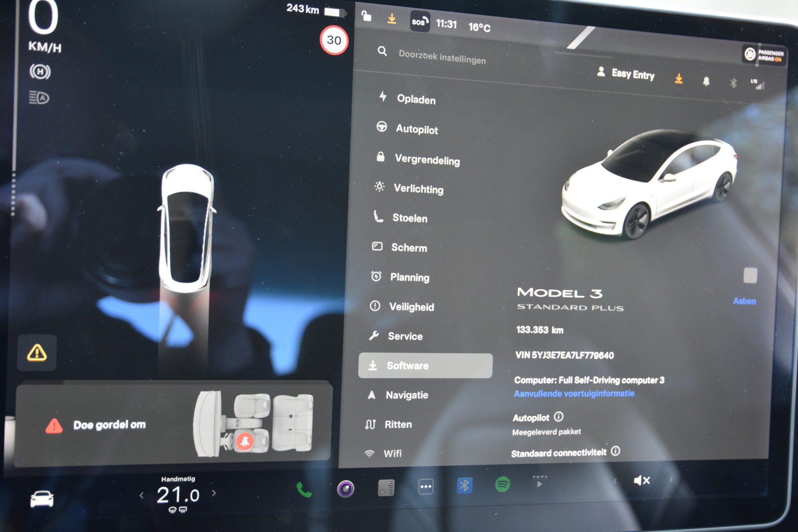Toggle the door lock icon in status bar
The height and width of the screenshot is (532, 798).
pos(366,16)
